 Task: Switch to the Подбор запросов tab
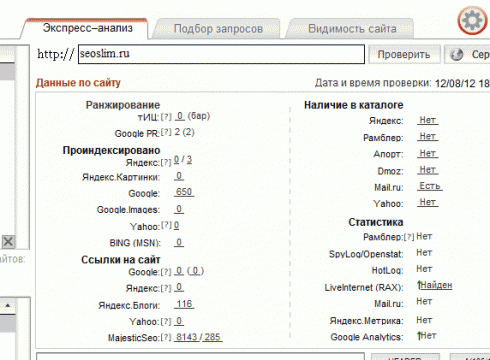coord(218,29)
